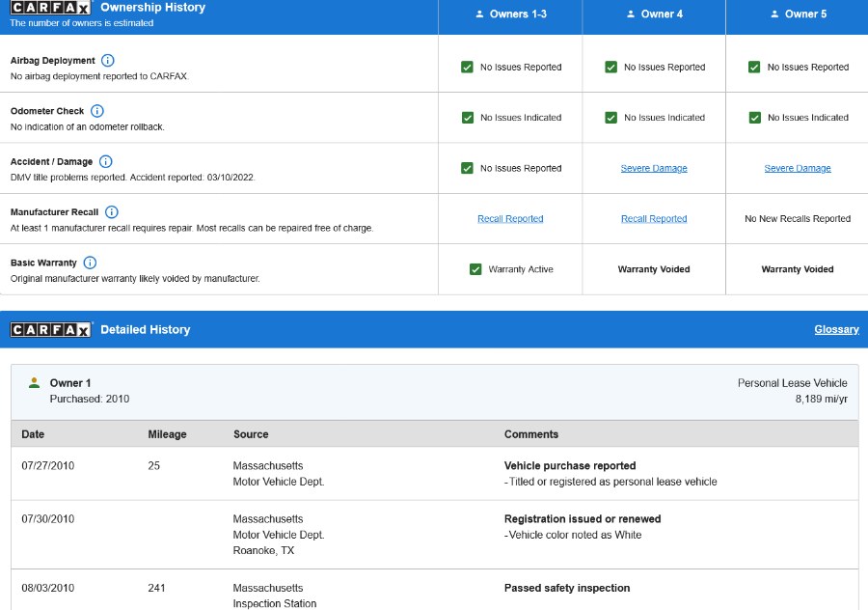Click the green Owner 1 person icon
The width and height of the screenshot is (868, 610).
click(x=35, y=383)
